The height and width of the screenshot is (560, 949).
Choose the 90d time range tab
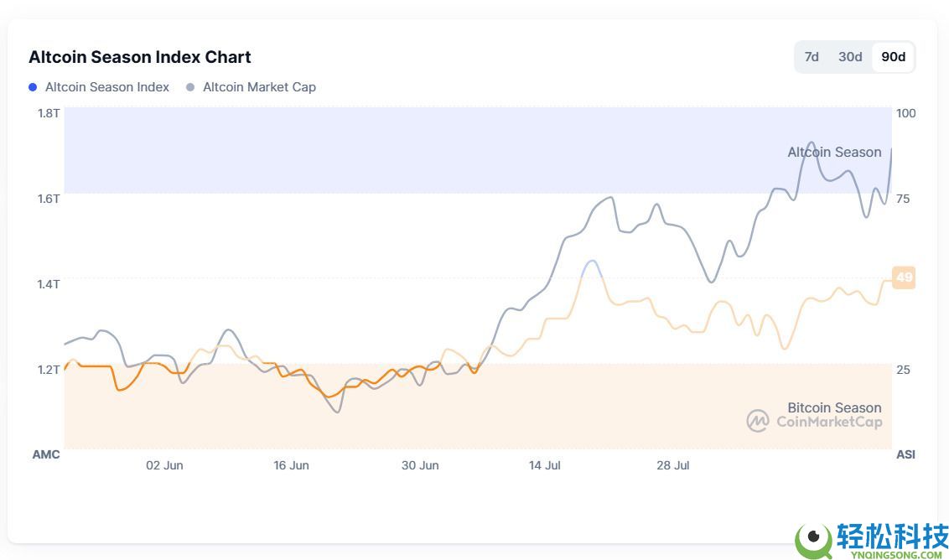pyautogui.click(x=894, y=57)
